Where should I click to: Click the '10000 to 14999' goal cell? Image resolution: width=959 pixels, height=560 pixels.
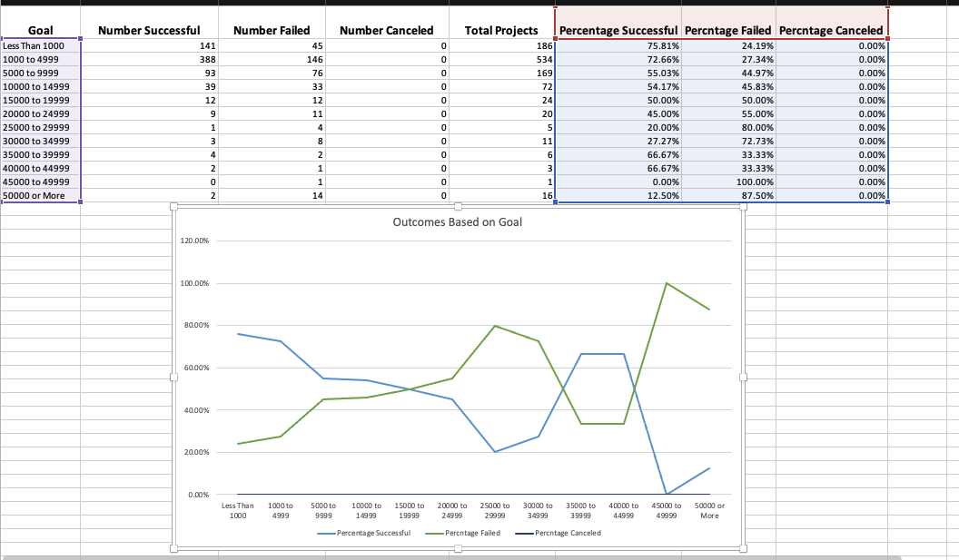tap(40, 87)
